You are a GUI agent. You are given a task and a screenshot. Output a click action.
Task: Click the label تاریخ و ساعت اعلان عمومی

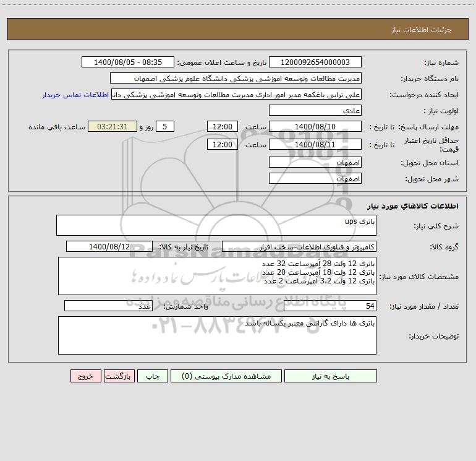[x=222, y=62]
